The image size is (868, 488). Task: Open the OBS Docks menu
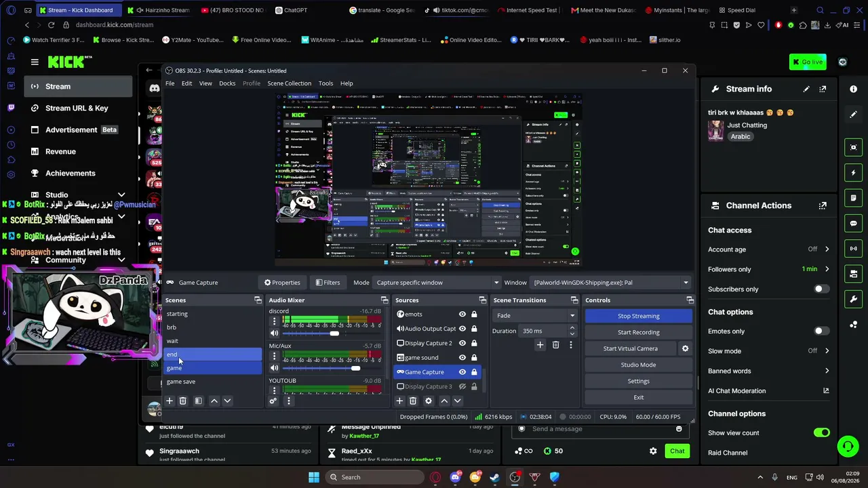tap(227, 83)
